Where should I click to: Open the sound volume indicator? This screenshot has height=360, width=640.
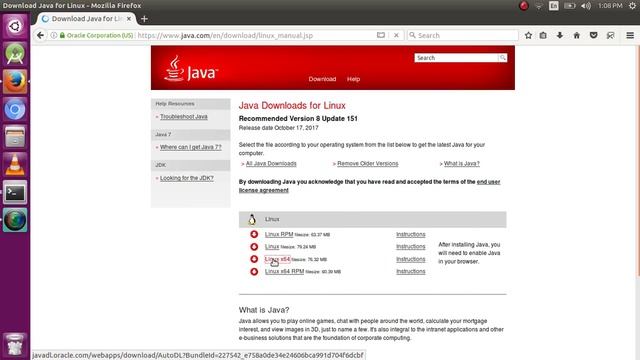point(586,6)
